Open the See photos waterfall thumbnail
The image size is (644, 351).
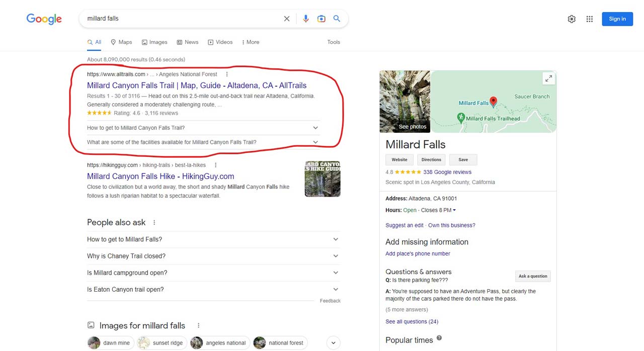pos(405,102)
